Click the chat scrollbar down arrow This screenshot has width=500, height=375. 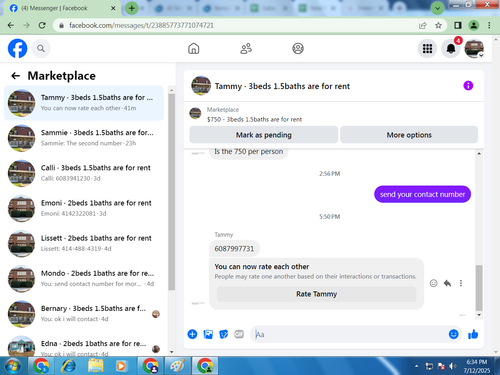(x=479, y=315)
